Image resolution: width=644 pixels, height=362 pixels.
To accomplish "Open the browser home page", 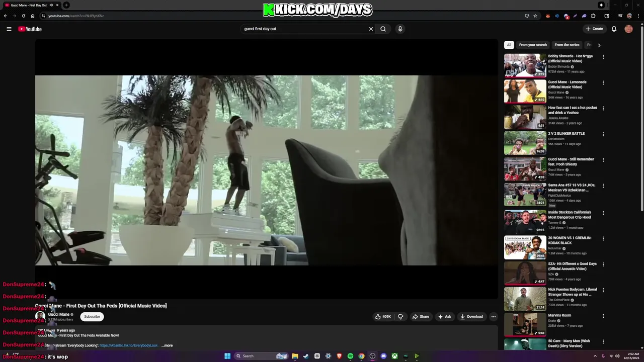I will tap(33, 16).
